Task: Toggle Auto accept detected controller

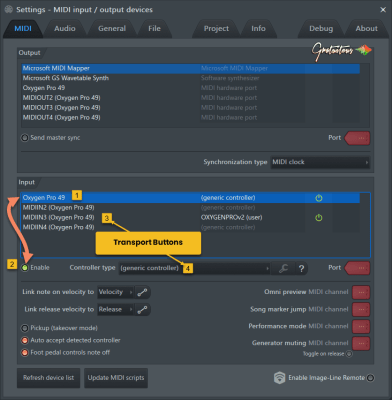Action: click(25, 340)
